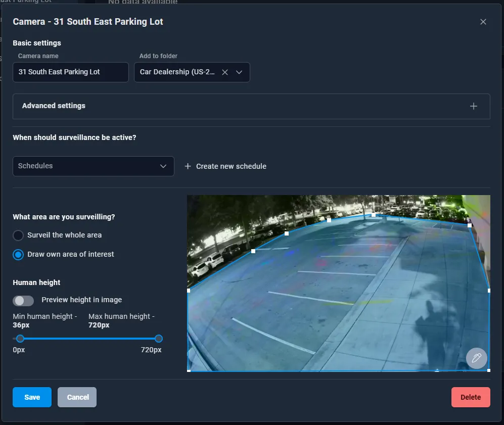The width and height of the screenshot is (504, 425).
Task: Delete this camera
Action: [471, 397]
